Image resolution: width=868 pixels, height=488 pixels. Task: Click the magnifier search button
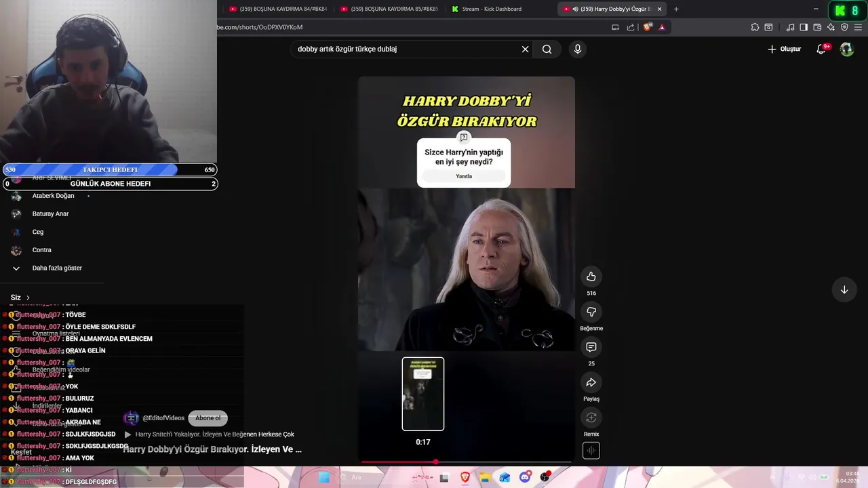[547, 49]
